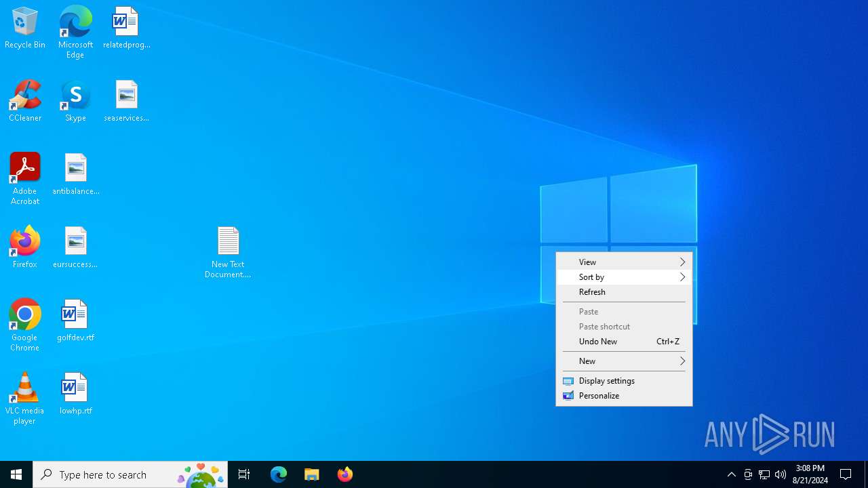Select the lowhp.rtf document icon
The height and width of the screenshot is (488, 868).
coord(75,394)
